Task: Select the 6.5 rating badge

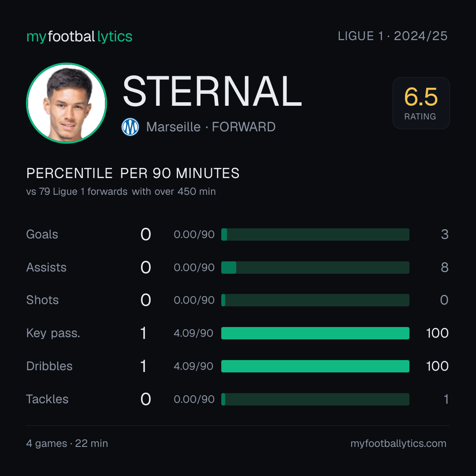Action: pos(421,103)
